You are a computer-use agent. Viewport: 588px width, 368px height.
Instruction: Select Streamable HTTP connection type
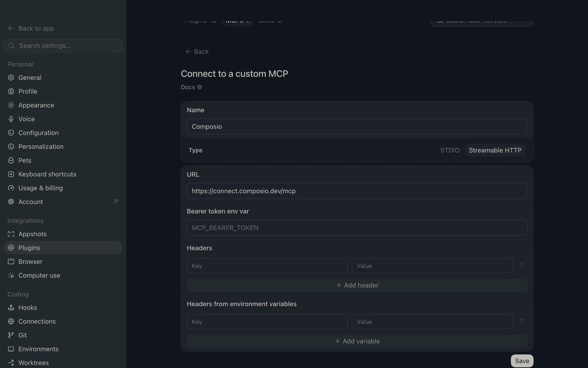495,150
